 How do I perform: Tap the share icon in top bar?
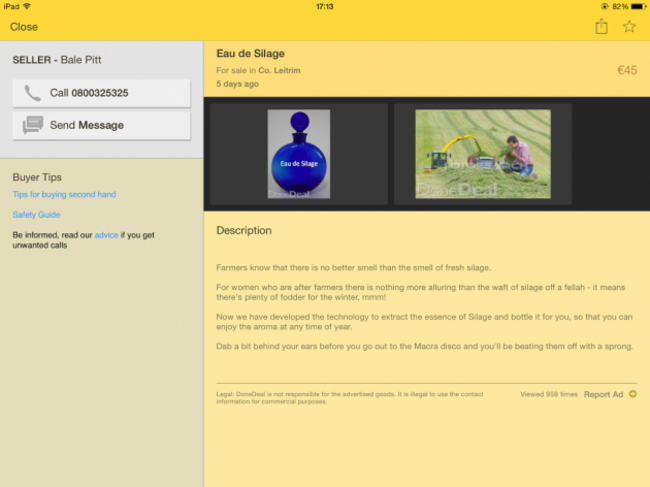coord(601,27)
